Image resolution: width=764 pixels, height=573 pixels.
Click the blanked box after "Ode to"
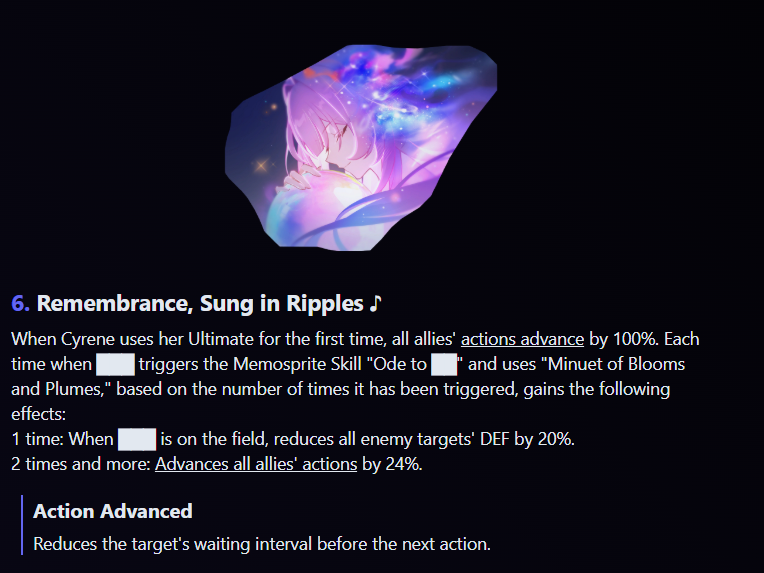coord(444,364)
